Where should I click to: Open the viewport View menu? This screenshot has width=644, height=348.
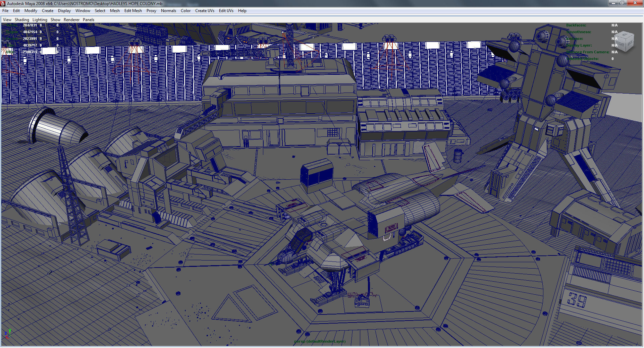point(7,20)
